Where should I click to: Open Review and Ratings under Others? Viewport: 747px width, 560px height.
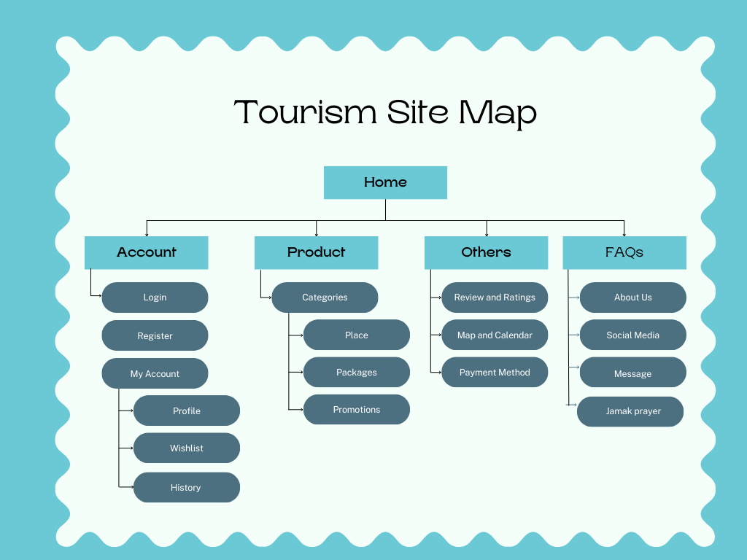coord(495,297)
